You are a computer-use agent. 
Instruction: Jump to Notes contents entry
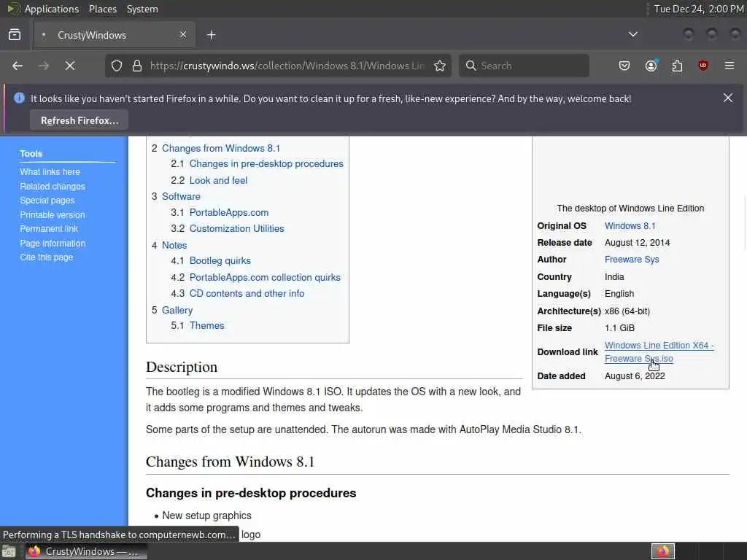174,245
